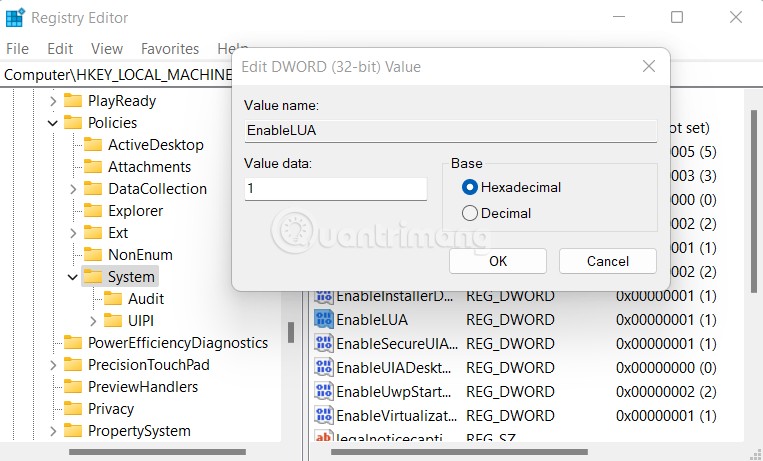Click the DWORD icon beside EnableVirtualizat
Viewport: 763px width, 461px height.
324,415
